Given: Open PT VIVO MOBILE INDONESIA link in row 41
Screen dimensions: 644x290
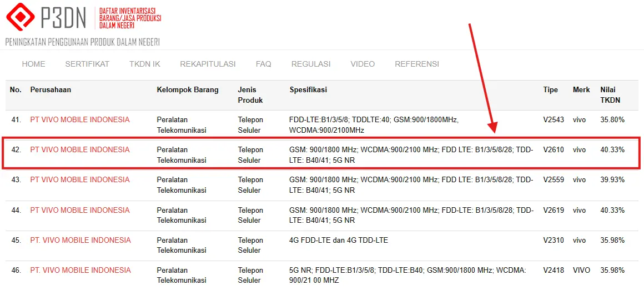Looking at the screenshot, I should point(80,120).
